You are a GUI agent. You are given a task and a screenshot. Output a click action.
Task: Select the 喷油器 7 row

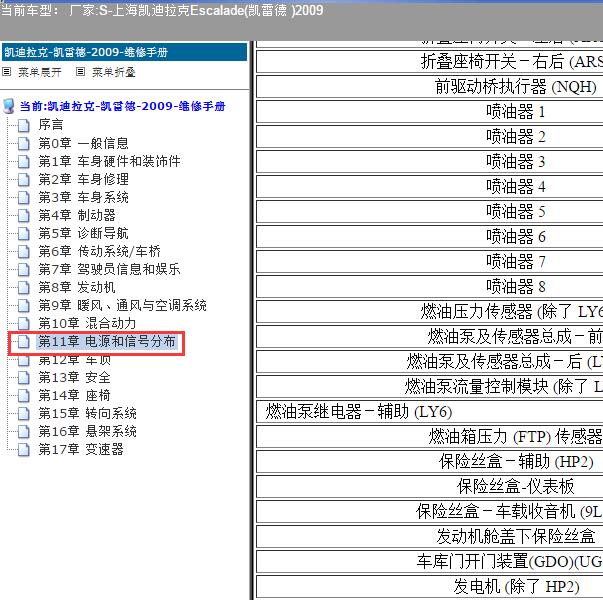tap(430, 262)
